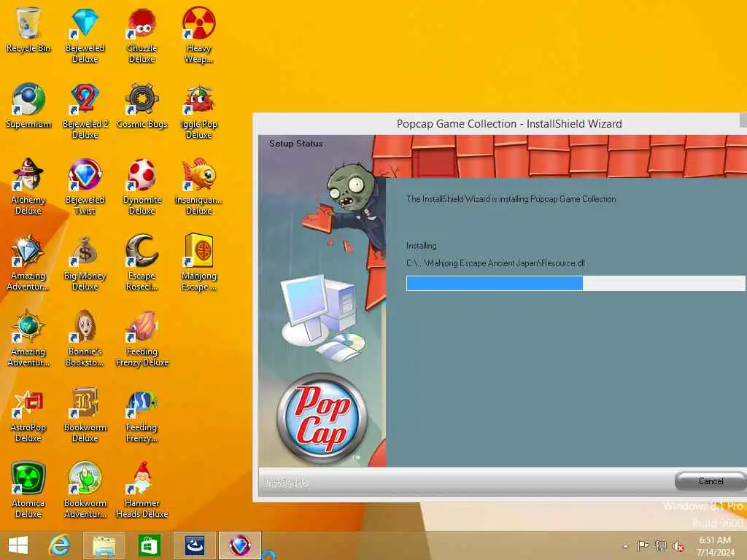This screenshot has height=560, width=747.
Task: Select the Supermium browser shortcut
Action: coord(28,106)
